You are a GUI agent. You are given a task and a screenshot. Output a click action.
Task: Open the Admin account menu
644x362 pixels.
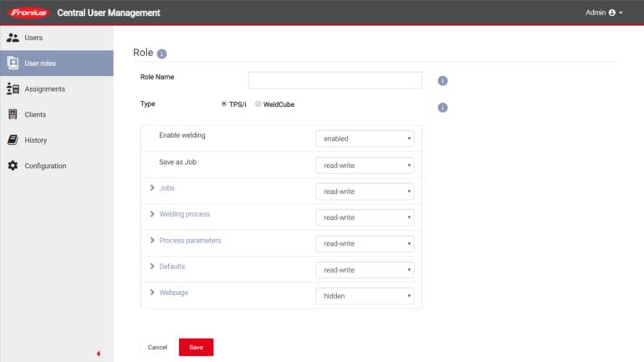pyautogui.click(x=604, y=13)
